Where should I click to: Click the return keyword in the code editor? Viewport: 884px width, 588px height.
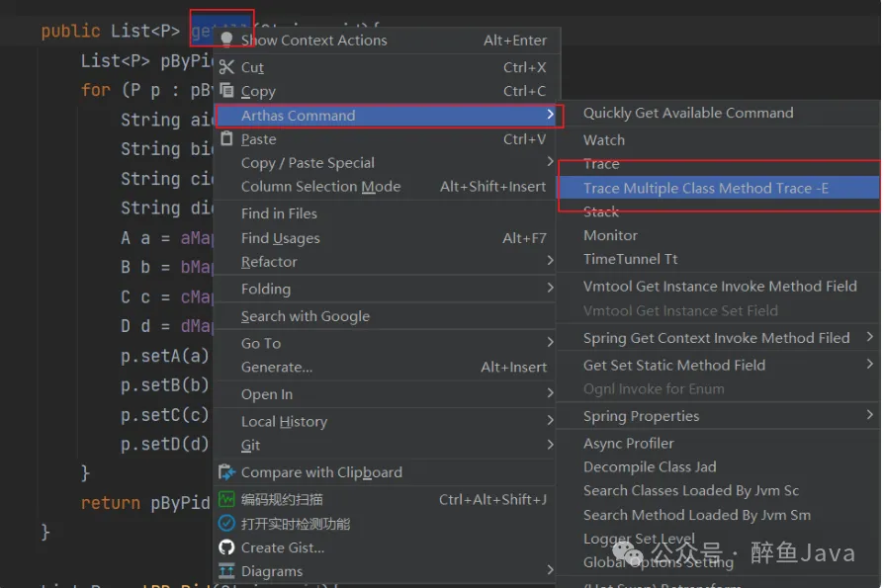(110, 503)
